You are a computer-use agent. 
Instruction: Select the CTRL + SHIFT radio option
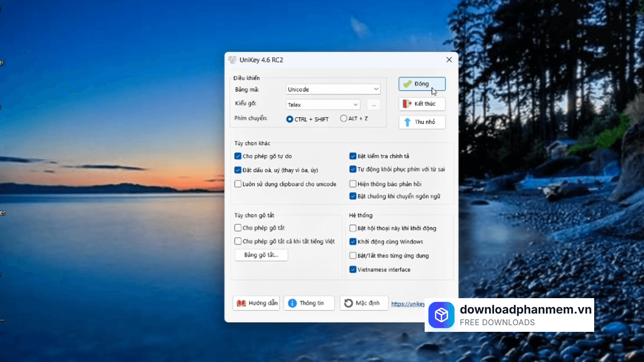(289, 119)
